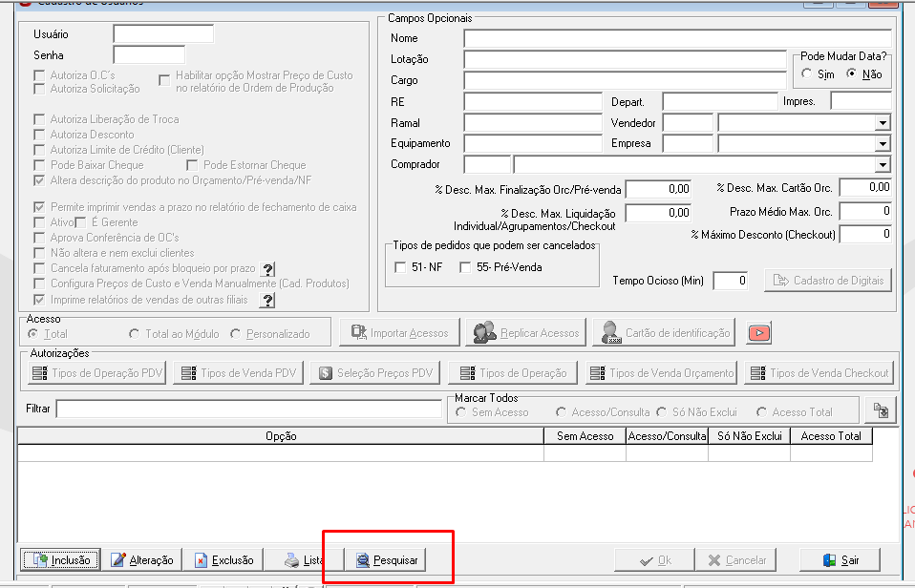Open the red video tutorial icon
Screen dimensions: 915x588
[x=758, y=333]
